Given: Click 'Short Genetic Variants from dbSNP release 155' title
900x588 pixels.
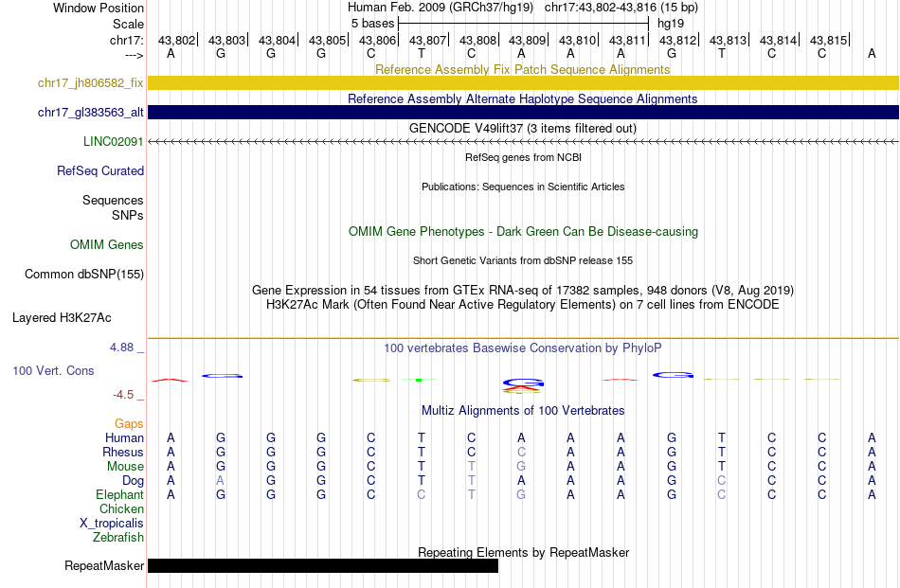Looking at the screenshot, I should 522,260.
